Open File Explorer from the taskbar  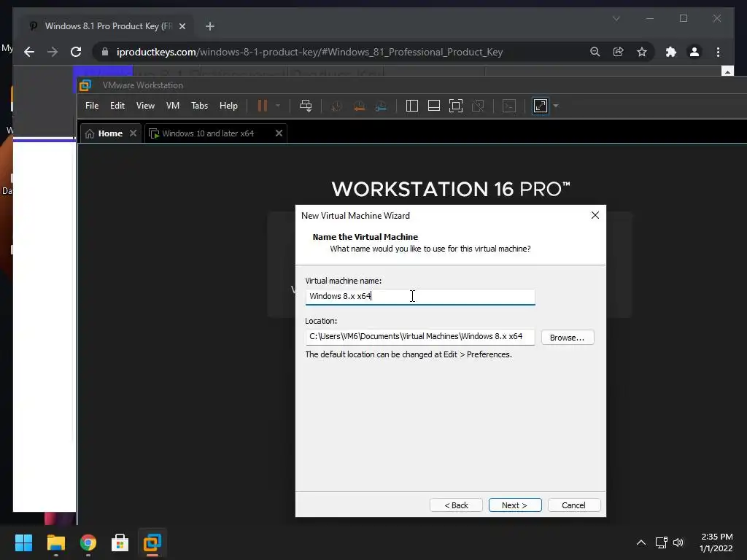tap(55, 542)
